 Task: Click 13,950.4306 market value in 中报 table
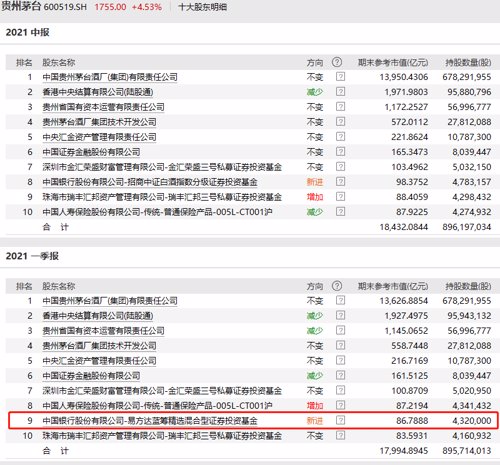click(404, 77)
